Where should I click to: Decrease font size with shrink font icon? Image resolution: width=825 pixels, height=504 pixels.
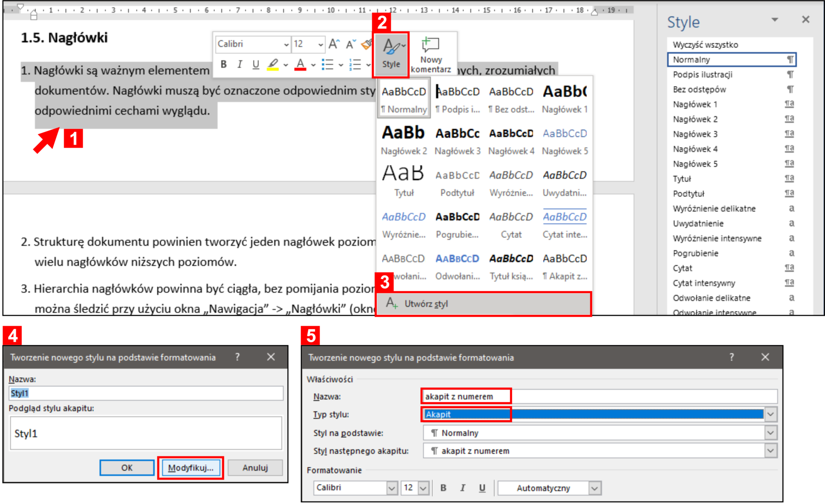point(351,44)
